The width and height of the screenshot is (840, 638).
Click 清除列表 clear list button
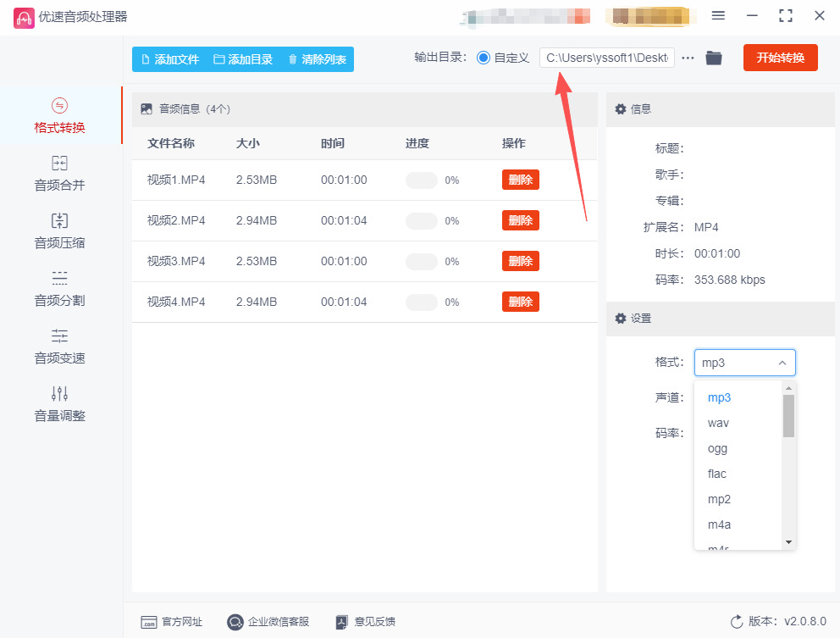[318, 59]
